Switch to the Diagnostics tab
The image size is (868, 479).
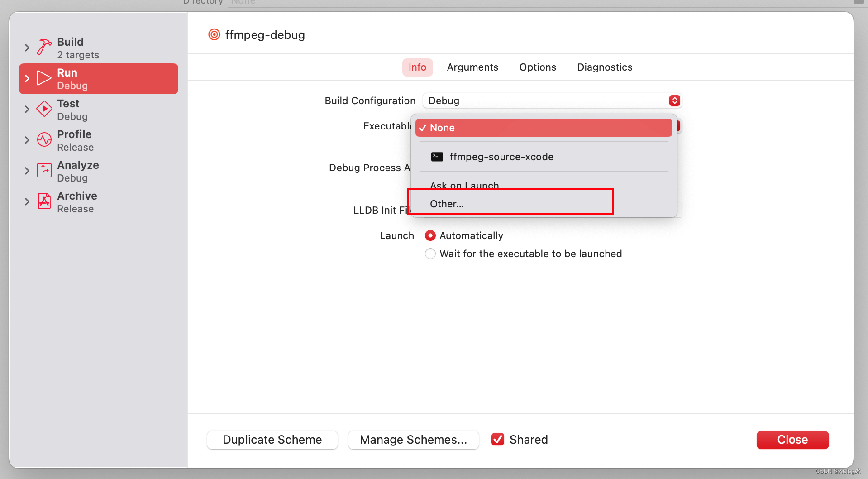coord(605,67)
